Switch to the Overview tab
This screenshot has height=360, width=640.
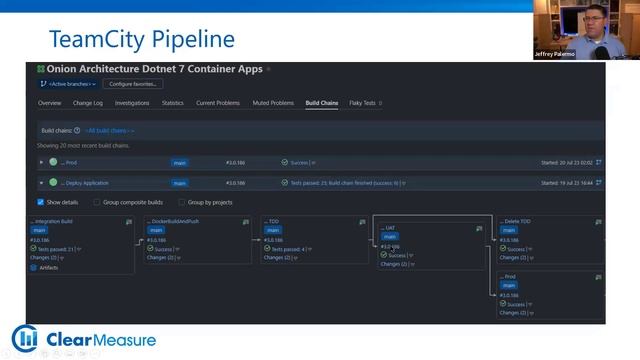(49, 103)
